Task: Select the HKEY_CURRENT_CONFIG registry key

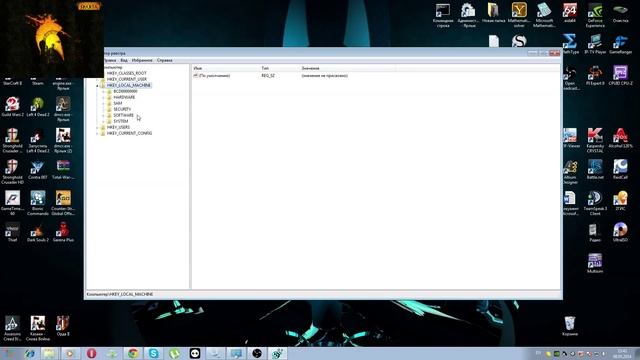Action: pos(129,133)
